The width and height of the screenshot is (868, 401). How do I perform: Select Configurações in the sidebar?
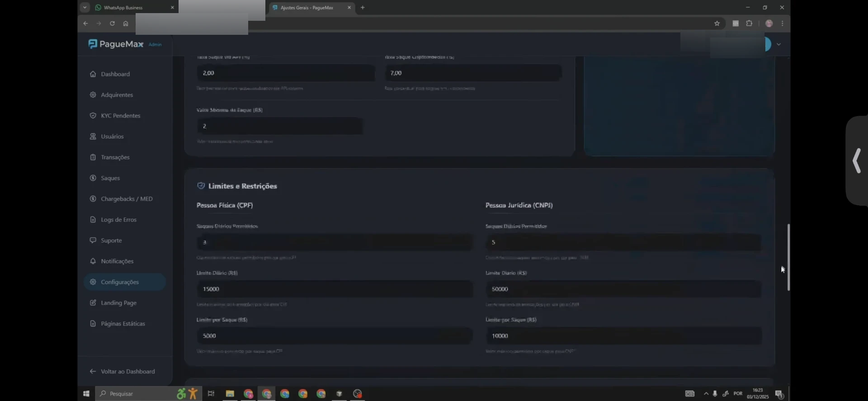[x=124, y=282]
